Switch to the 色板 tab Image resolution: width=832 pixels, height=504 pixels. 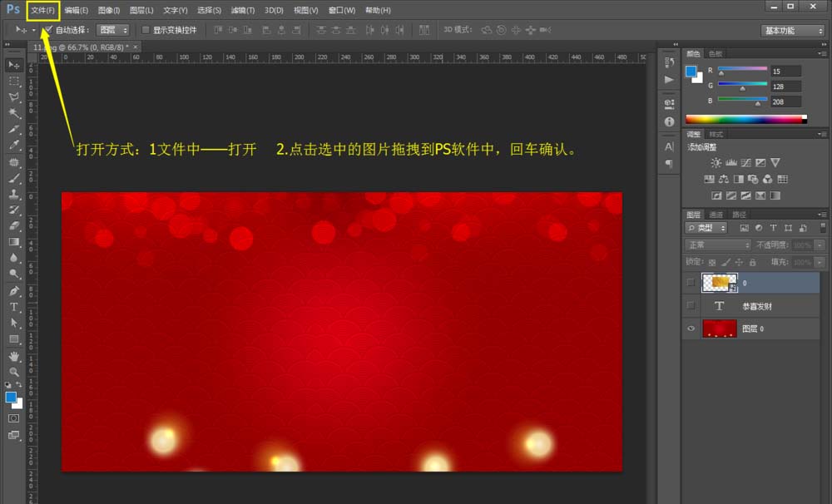pyautogui.click(x=716, y=53)
